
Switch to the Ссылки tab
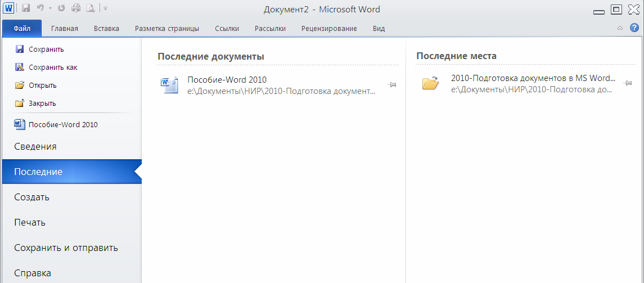[227, 28]
